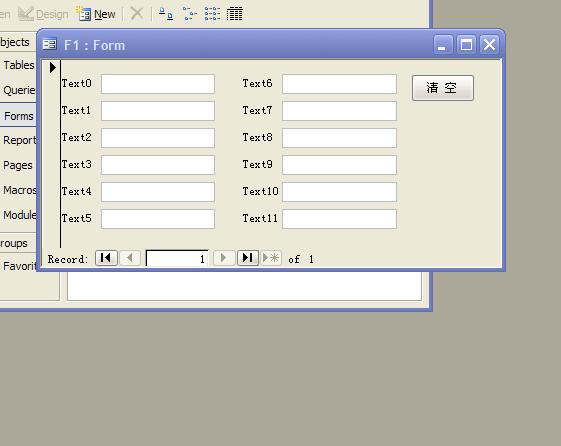Image resolution: width=561 pixels, height=446 pixels.
Task: Click the Delete X toolbar icon
Action: [137, 14]
